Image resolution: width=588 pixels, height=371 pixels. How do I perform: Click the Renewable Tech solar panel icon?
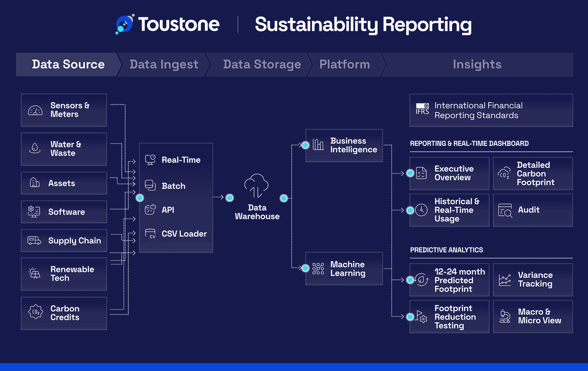click(35, 273)
